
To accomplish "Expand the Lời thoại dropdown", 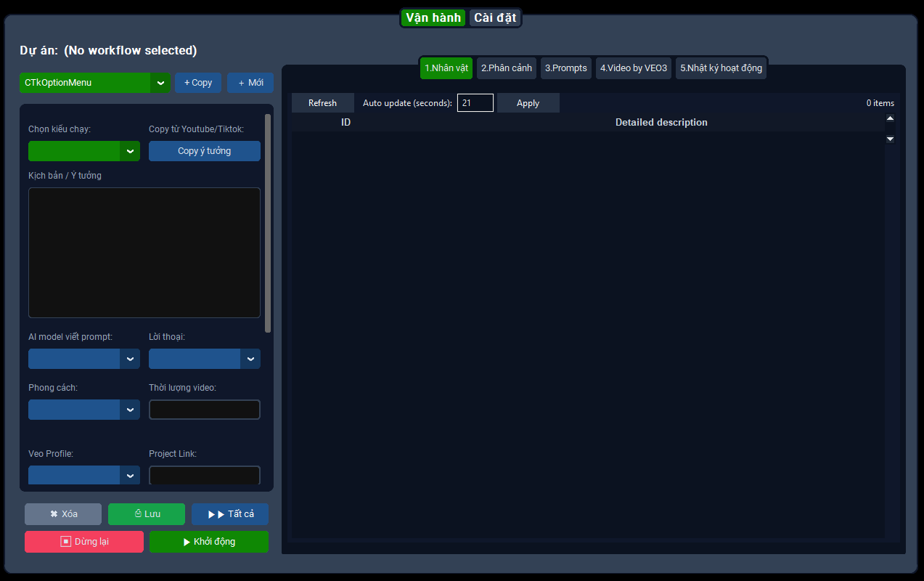I will (205, 359).
